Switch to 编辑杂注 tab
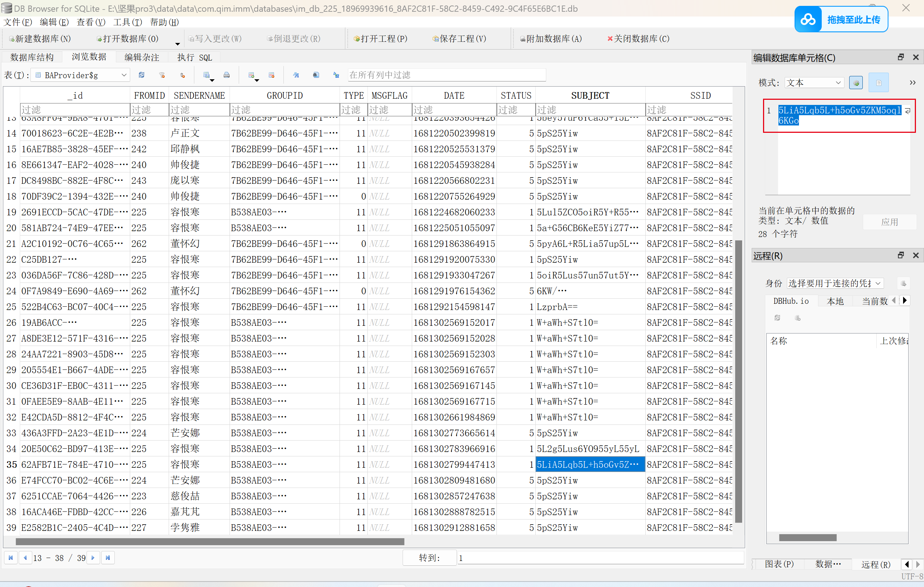Screen dimensions: 924x587 [142, 57]
